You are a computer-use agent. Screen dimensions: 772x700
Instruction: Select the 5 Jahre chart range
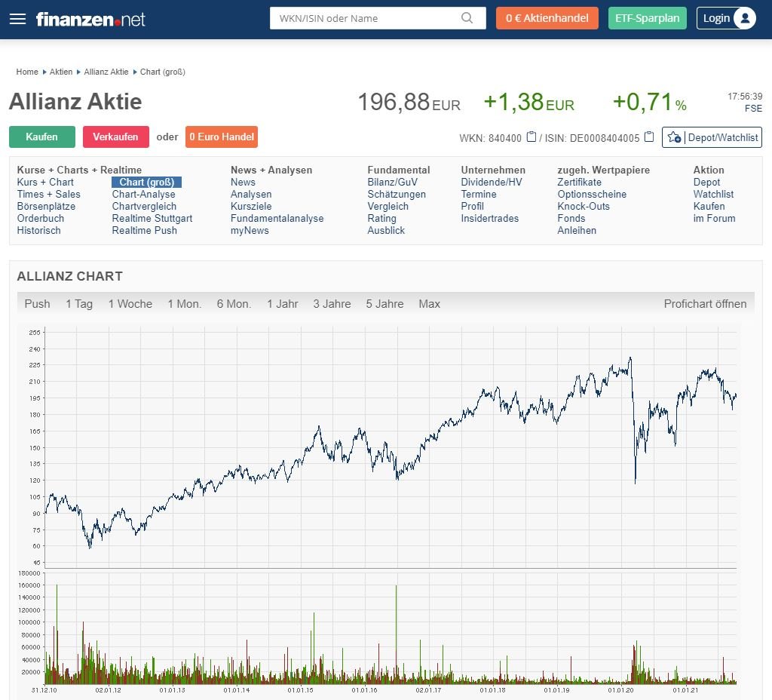tap(385, 304)
